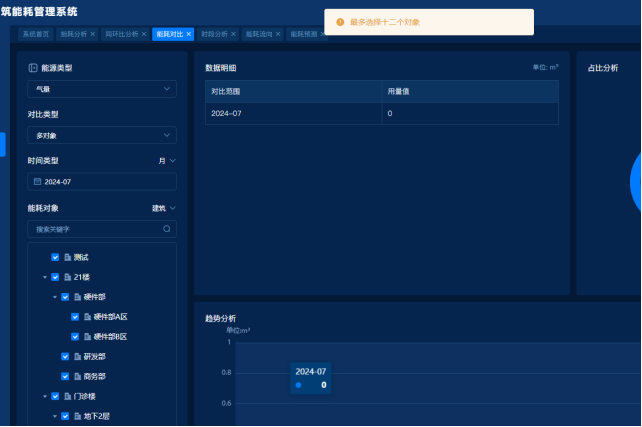The image size is (642, 427).
Task: Click the 搜索关键字 search field
Action: point(95,229)
